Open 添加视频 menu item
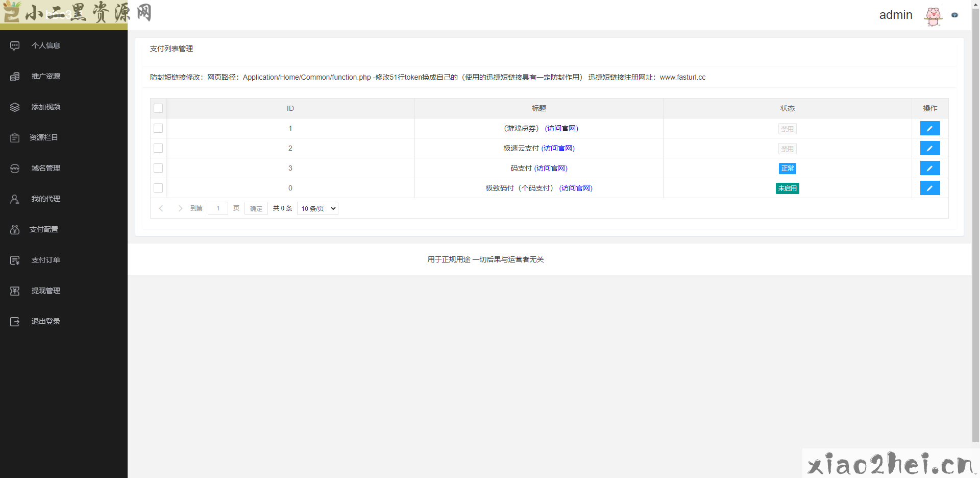The image size is (980, 478). click(64, 107)
